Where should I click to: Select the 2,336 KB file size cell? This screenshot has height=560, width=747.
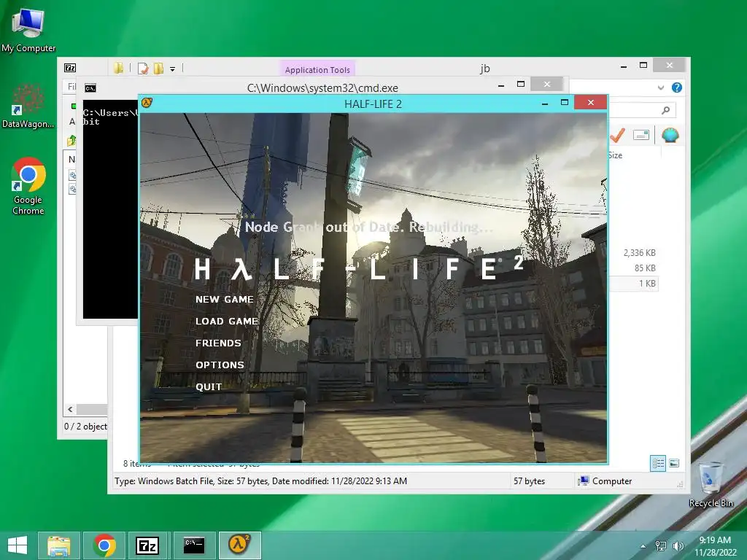pyautogui.click(x=639, y=253)
